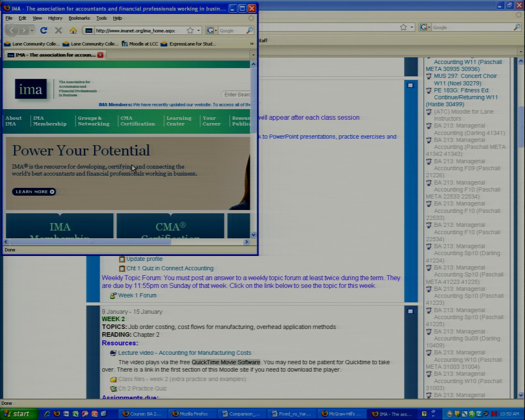525x420 pixels.
Task: Open the Bookmarks menu
Action: 79,18
